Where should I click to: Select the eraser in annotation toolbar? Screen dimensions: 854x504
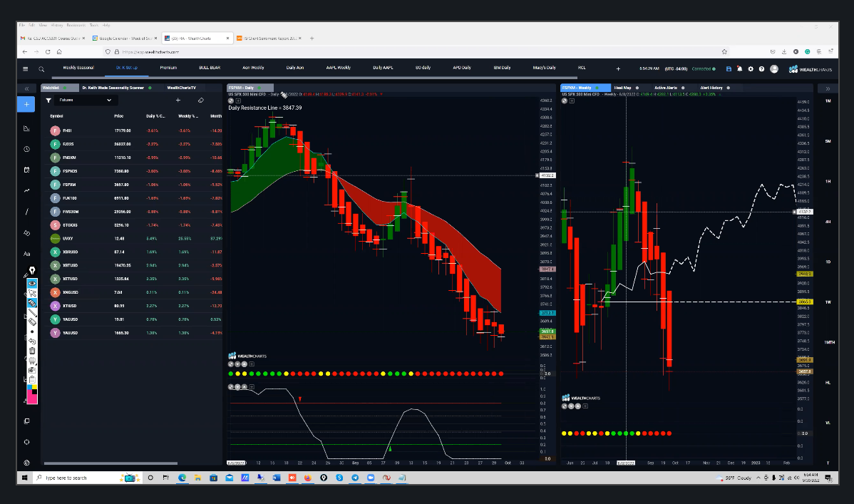32,322
